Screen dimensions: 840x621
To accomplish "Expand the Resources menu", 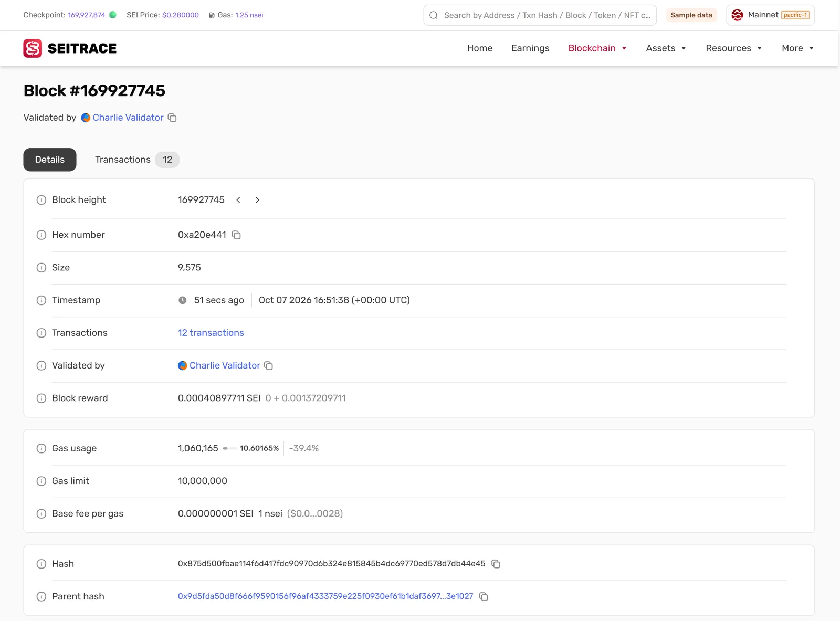I will point(734,48).
